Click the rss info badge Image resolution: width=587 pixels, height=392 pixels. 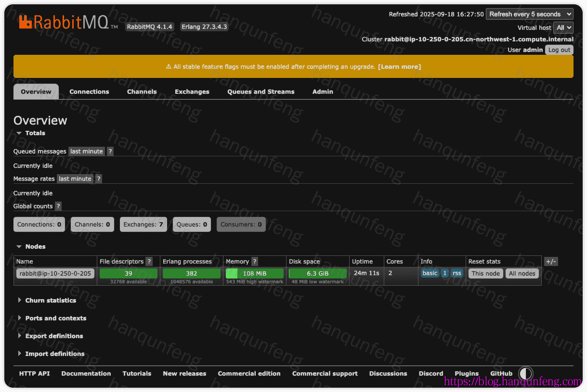click(457, 273)
